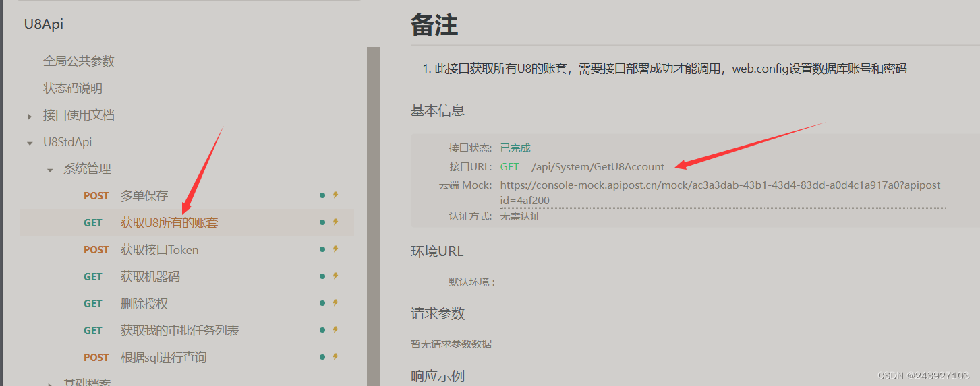Select the 接口使用文档 folder
Image resolution: width=980 pixels, height=386 pixels.
point(79,115)
